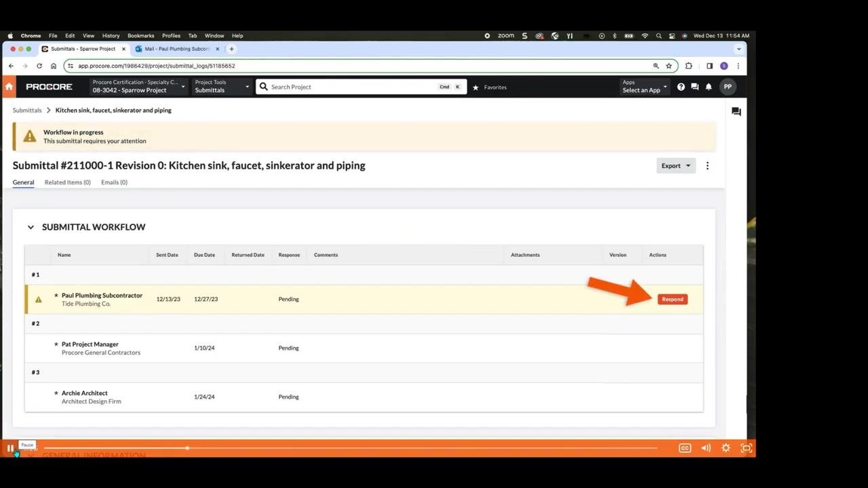Click the 12/27/23 due date cell
868x488 pixels.
[205, 299]
